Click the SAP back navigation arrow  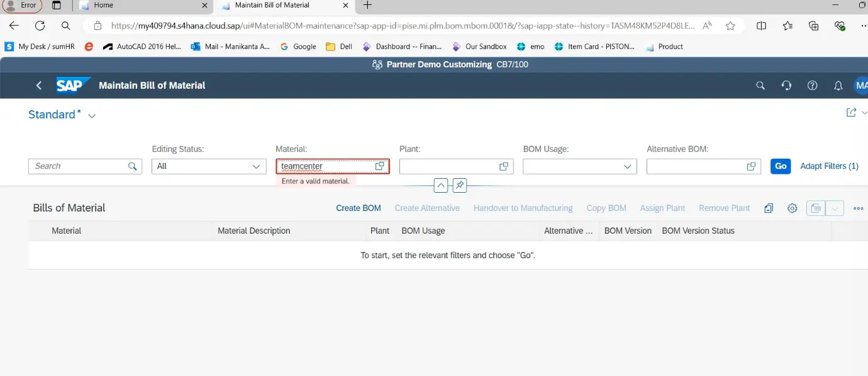39,86
